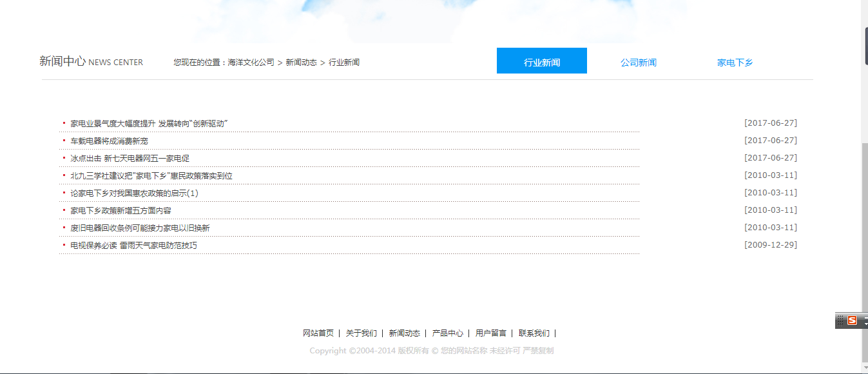Open article 废旧电器回收条例可能接力家电以旧换新
The width and height of the screenshot is (868, 374).
click(140, 228)
